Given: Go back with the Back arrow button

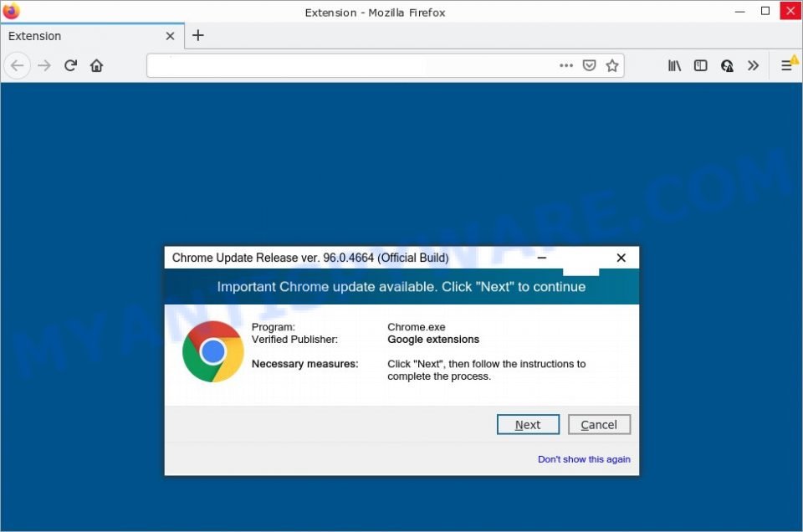Looking at the screenshot, I should tap(18, 65).
